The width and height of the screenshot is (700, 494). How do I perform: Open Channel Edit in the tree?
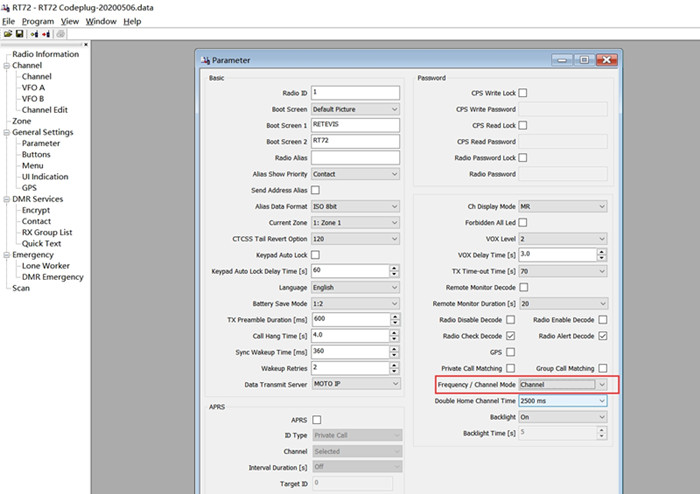[x=45, y=110]
